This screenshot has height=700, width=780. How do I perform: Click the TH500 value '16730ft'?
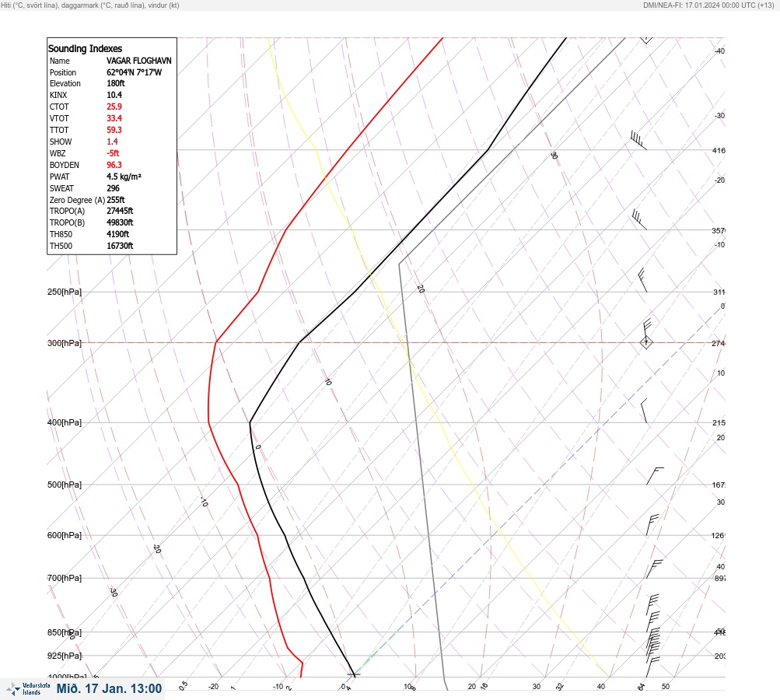click(x=120, y=246)
